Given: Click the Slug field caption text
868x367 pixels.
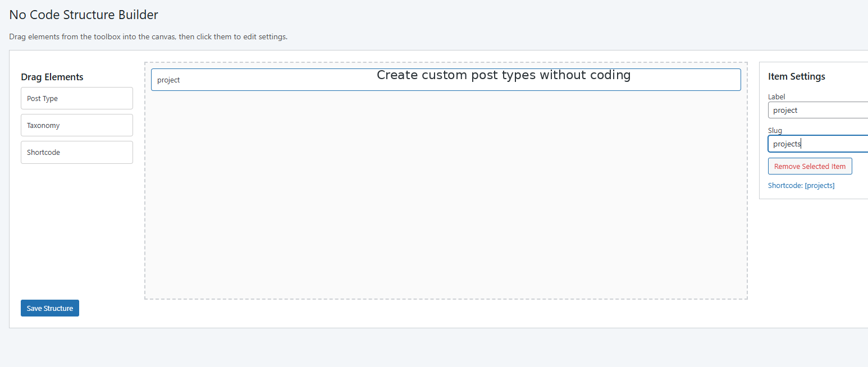Looking at the screenshot, I should [774, 130].
